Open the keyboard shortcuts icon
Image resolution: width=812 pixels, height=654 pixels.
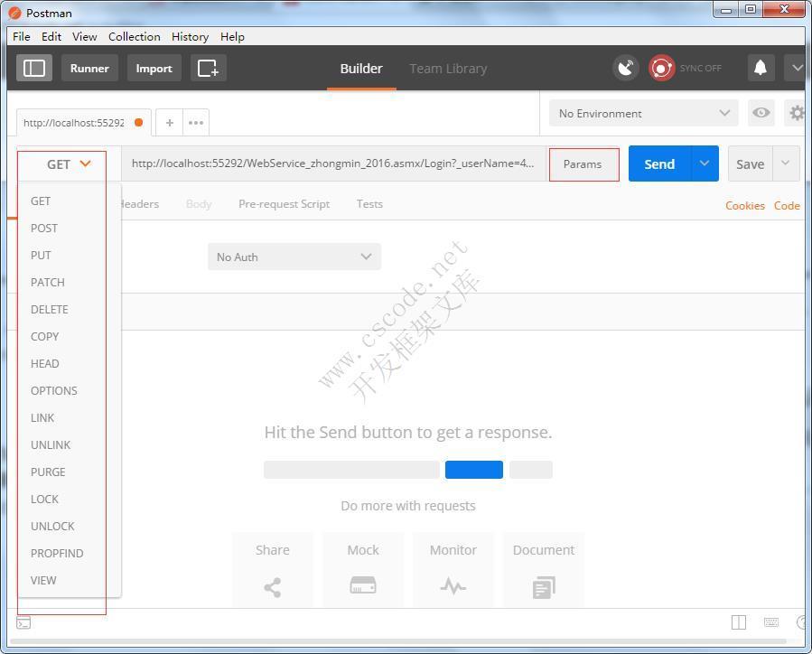(x=771, y=622)
